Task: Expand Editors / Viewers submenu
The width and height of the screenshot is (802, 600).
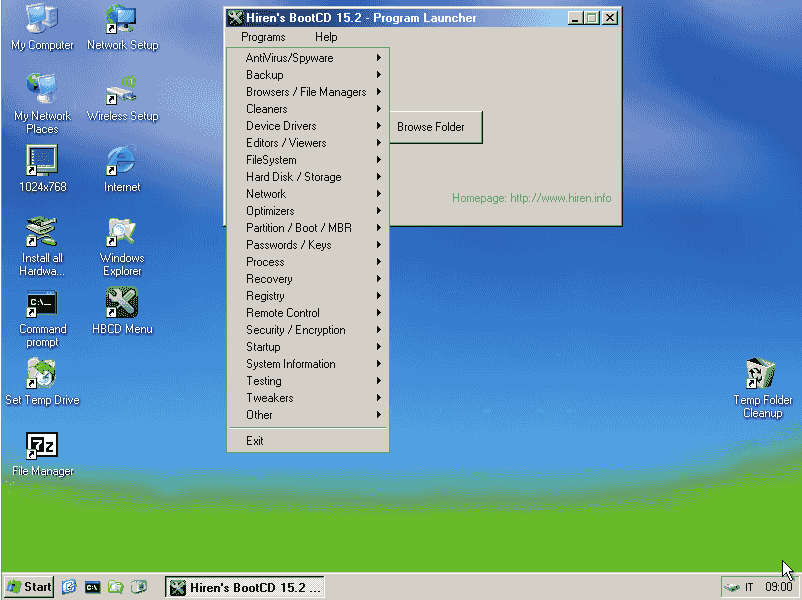Action: pos(308,143)
